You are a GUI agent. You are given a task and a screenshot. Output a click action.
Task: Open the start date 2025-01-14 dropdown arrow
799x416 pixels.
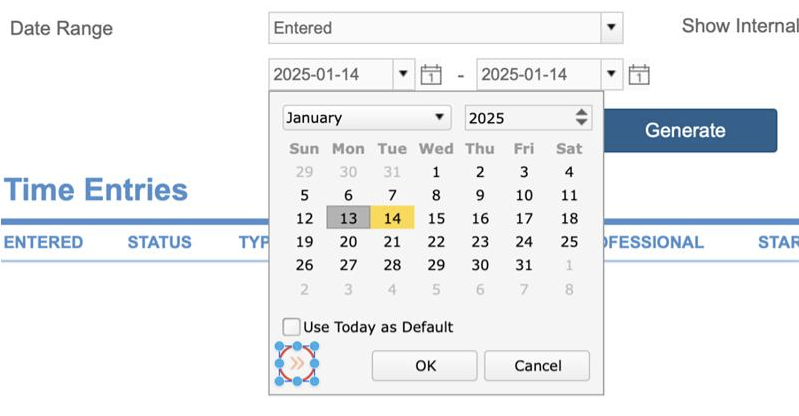(x=403, y=74)
